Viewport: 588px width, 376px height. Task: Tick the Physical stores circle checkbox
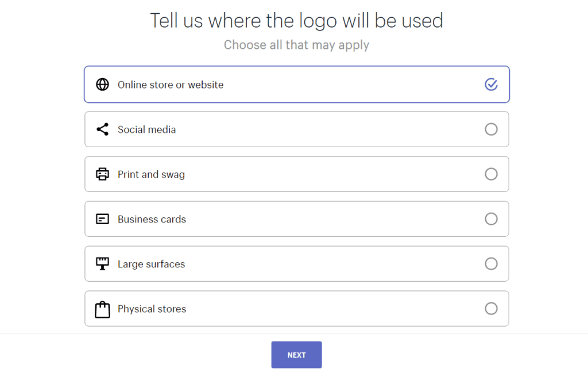click(492, 308)
